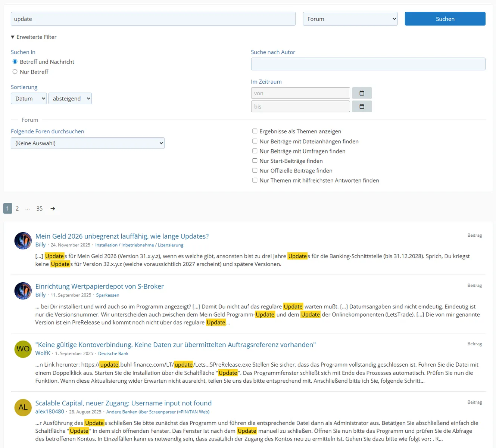Viewport: 496px width, 448px height.
Task: Open 'Einrichtung Wertpapierdepot von S-Broker' thread
Action: pyautogui.click(x=99, y=286)
